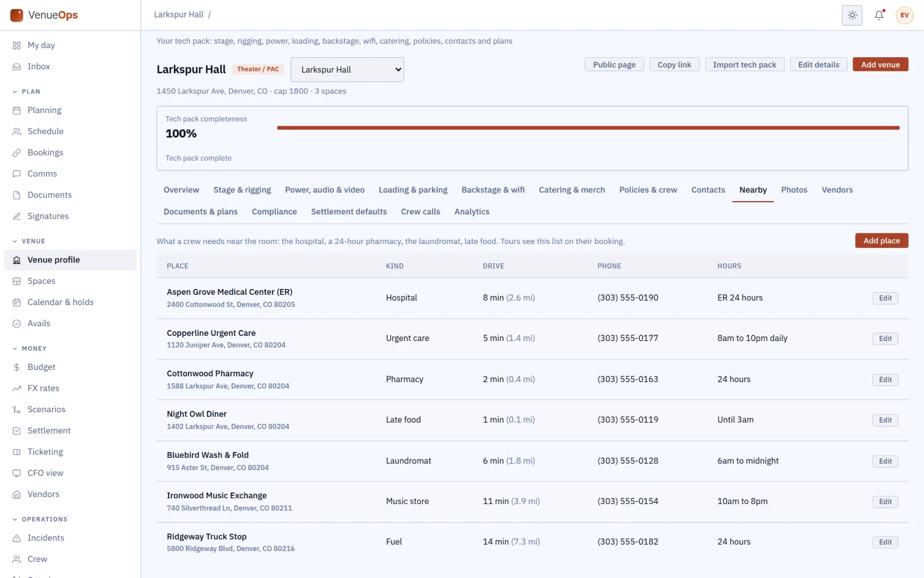Open notifications bell icon
924x578 pixels.
pos(879,15)
